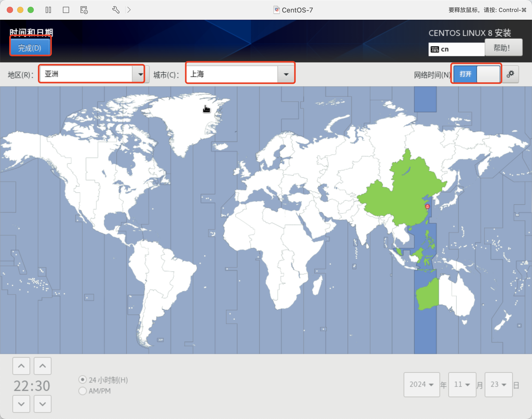Click the pause VM icon in the title bar
Viewport: 532px width, 419px height.
48,10
